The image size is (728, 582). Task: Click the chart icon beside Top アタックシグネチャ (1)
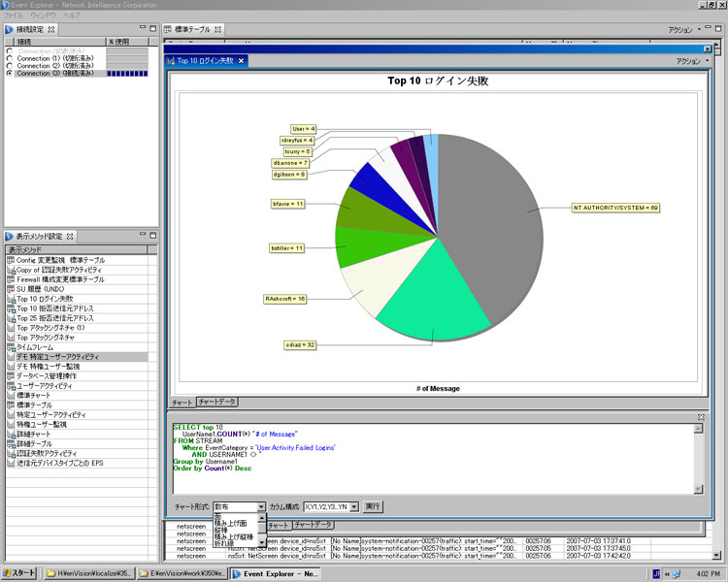click(x=11, y=328)
